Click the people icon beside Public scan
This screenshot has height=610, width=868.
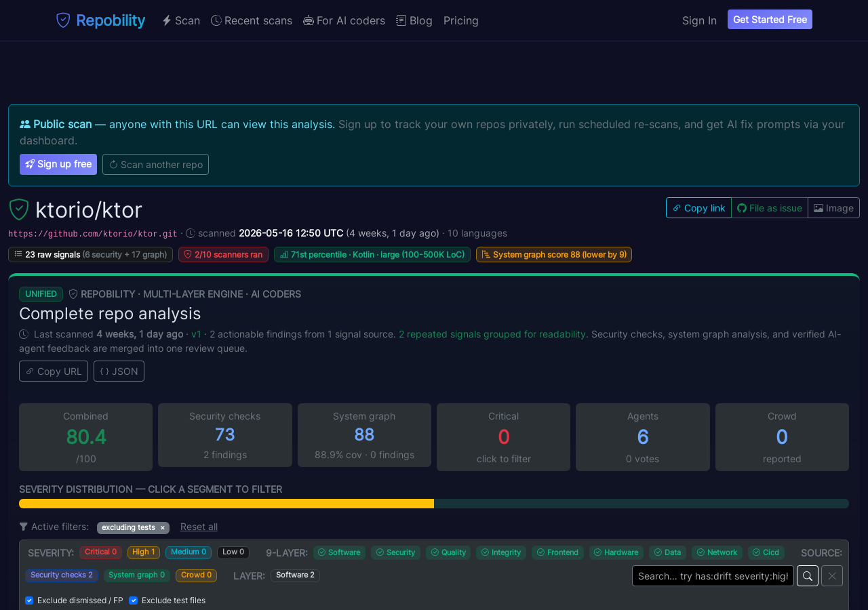25,124
